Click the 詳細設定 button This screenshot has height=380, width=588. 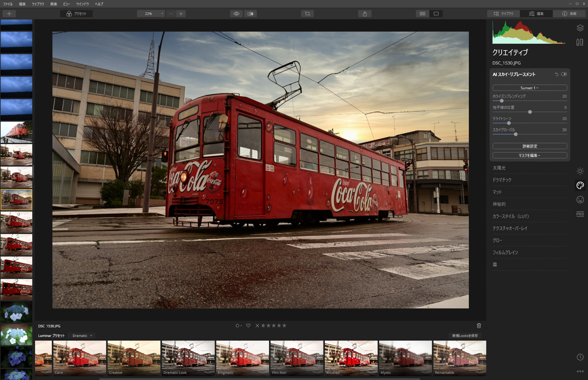530,146
